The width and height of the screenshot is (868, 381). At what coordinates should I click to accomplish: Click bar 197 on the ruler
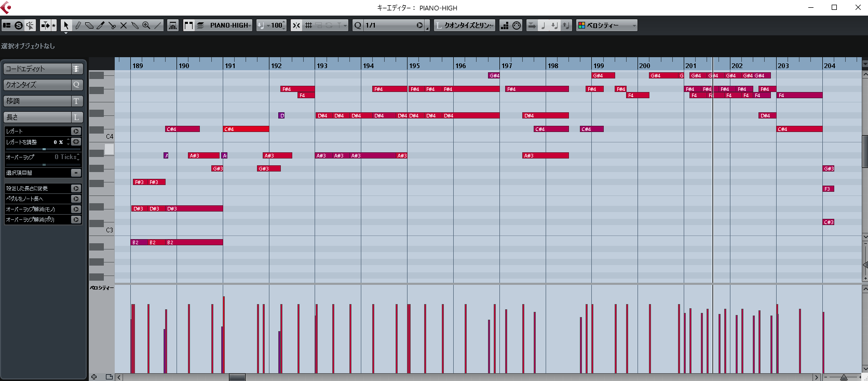click(x=506, y=65)
